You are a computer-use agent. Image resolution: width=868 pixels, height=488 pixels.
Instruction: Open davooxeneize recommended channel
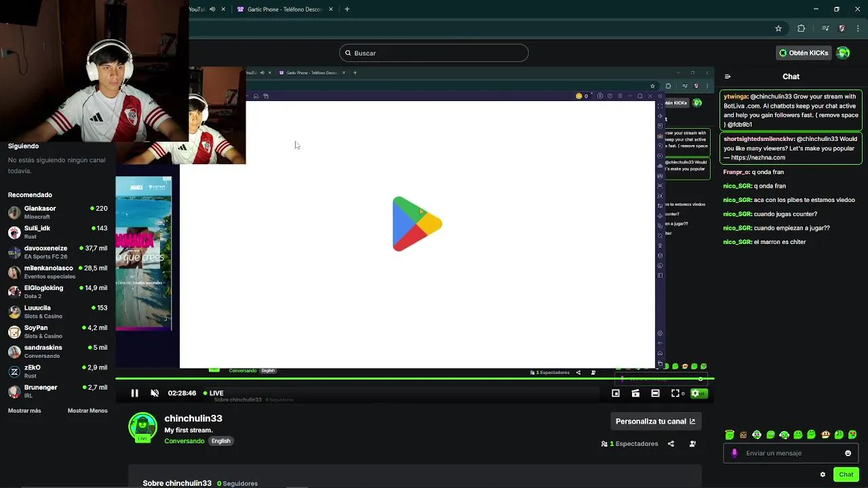58,252
